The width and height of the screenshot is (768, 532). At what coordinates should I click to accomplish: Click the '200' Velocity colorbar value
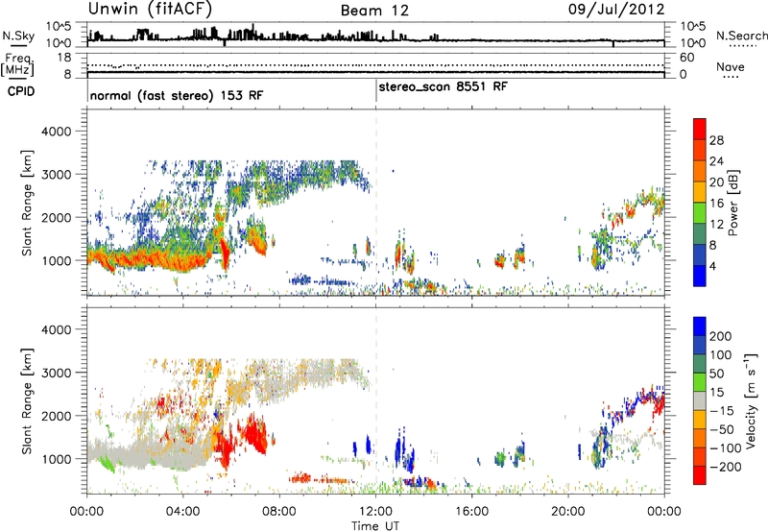coord(721,336)
